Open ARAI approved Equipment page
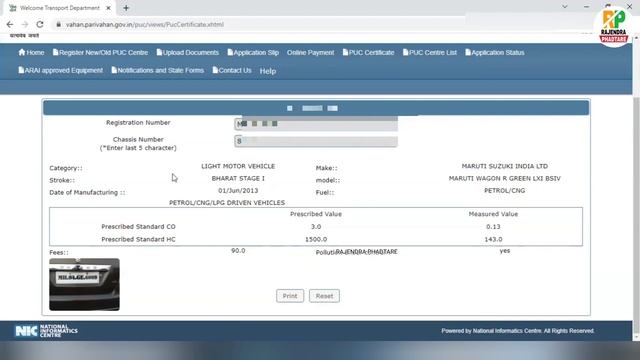 point(60,70)
